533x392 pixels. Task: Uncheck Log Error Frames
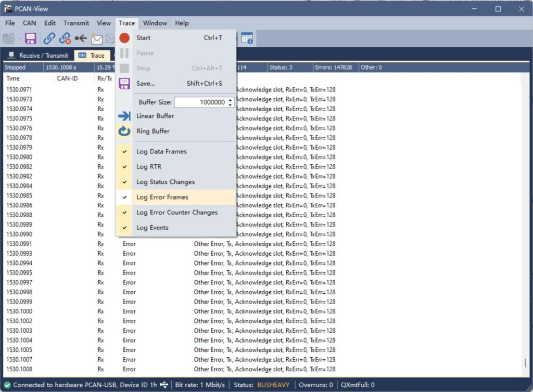[x=176, y=197]
